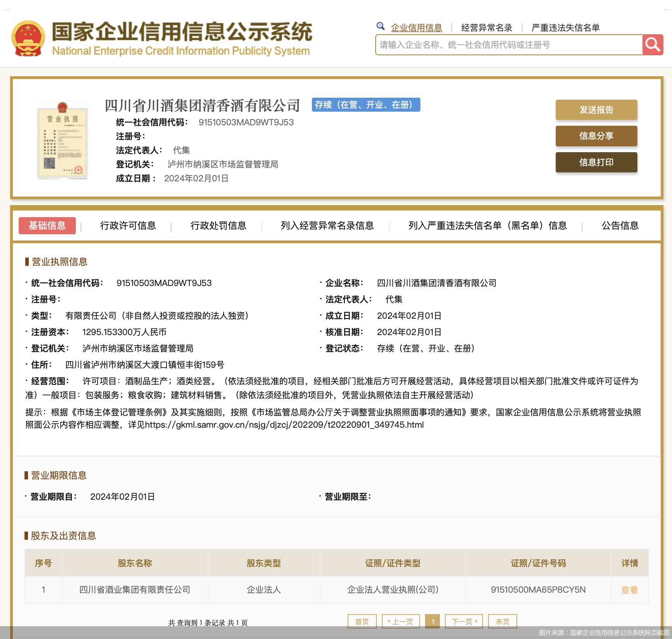
Task: Open the 严重违法失信名单 navigation entry
Action: tap(565, 28)
